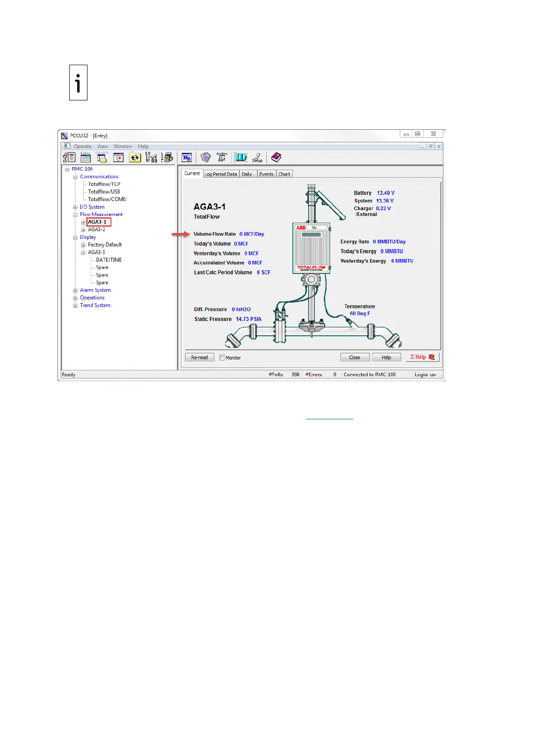Open the View menu
This screenshot has width=535, height=756.
pos(102,146)
